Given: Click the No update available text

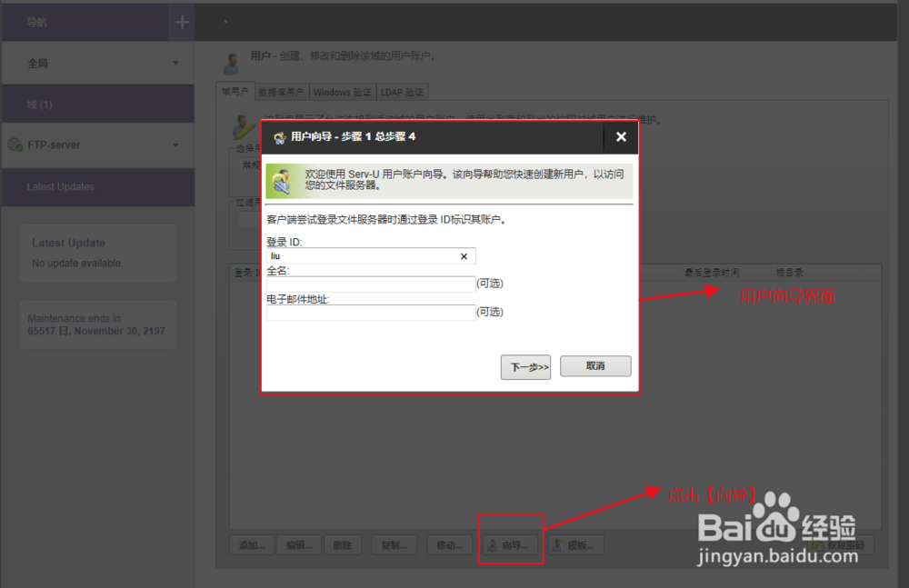Looking at the screenshot, I should 77,264.
